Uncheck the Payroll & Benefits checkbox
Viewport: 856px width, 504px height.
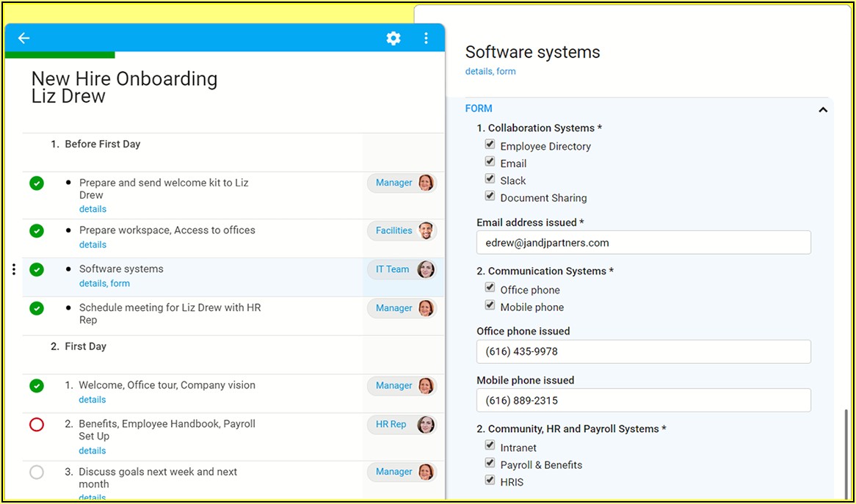[x=490, y=463]
